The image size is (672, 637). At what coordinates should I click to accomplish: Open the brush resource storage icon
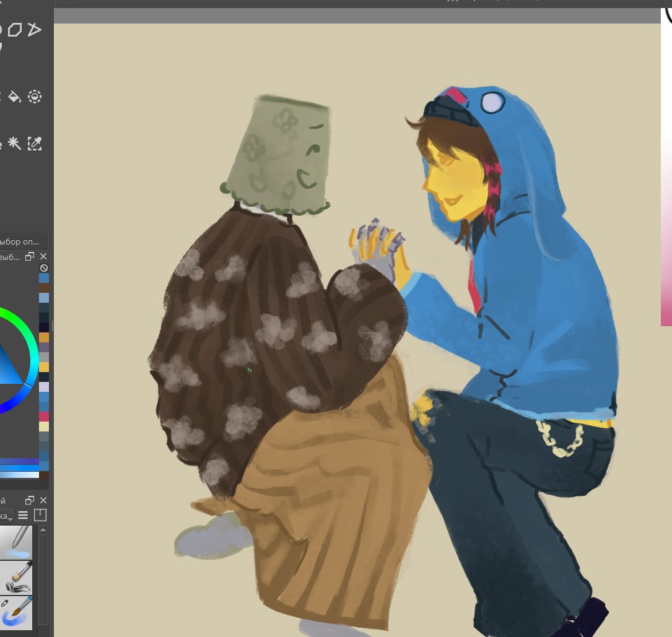point(40,515)
